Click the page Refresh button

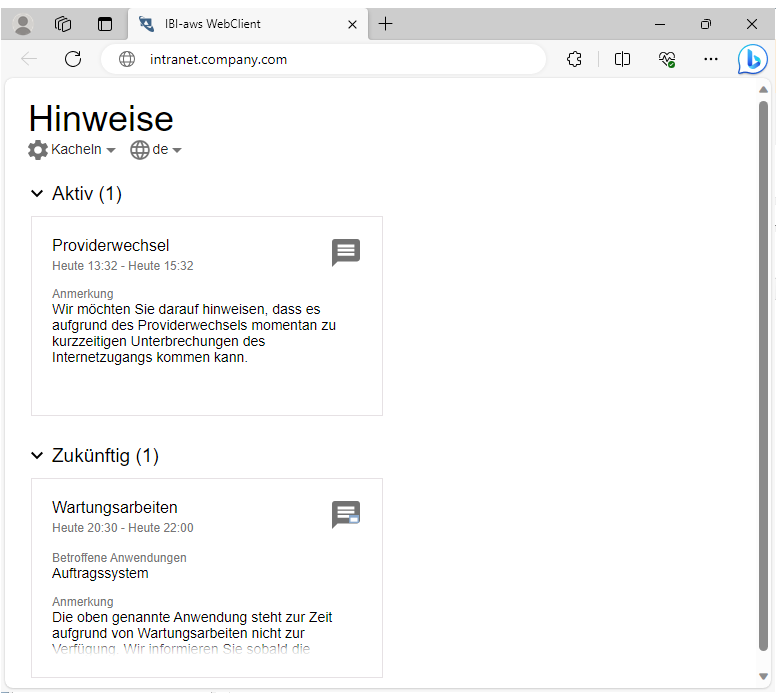(x=73, y=59)
